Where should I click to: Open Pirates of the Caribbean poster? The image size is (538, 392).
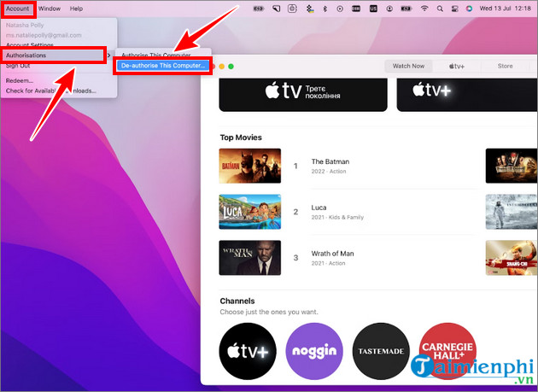(512, 166)
